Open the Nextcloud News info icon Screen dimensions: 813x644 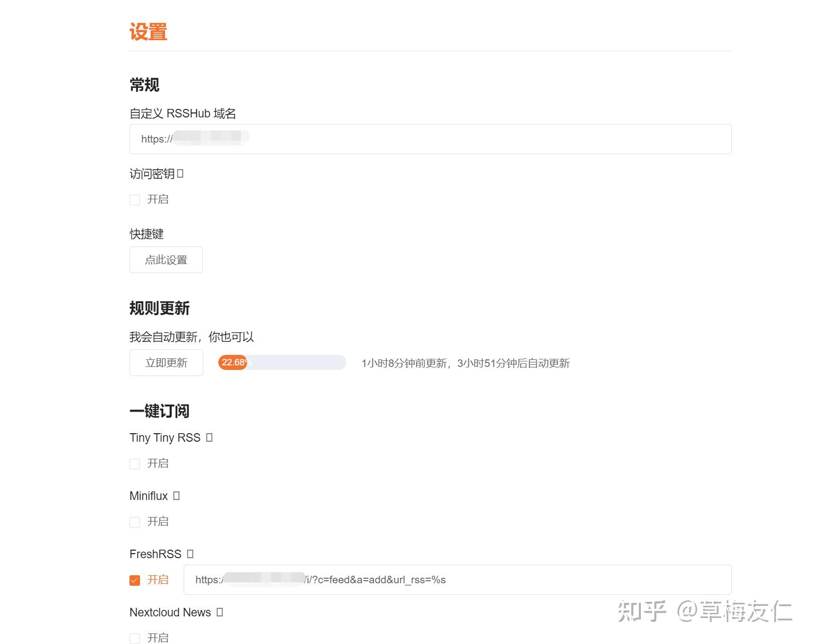coord(219,612)
